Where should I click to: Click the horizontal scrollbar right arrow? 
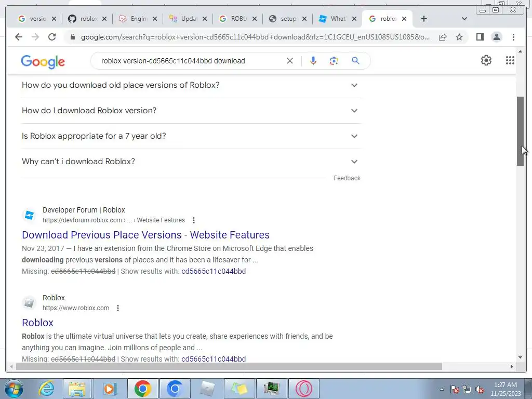click(512, 366)
